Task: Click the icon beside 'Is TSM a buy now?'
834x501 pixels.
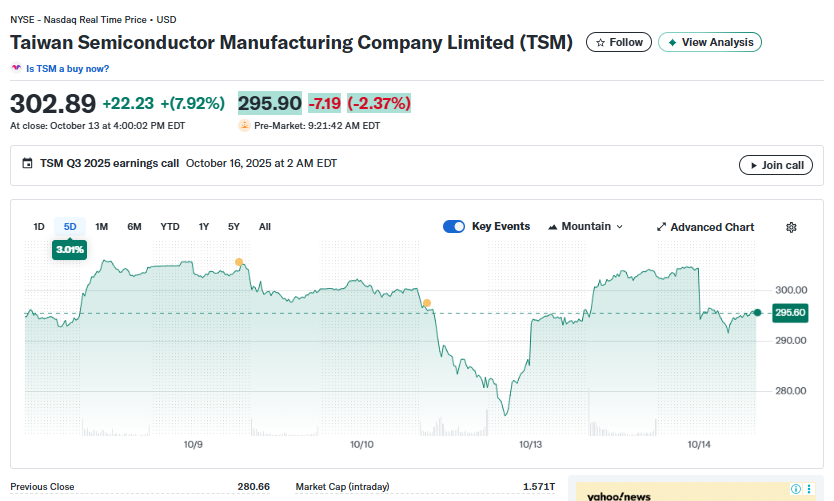Action: (x=16, y=69)
